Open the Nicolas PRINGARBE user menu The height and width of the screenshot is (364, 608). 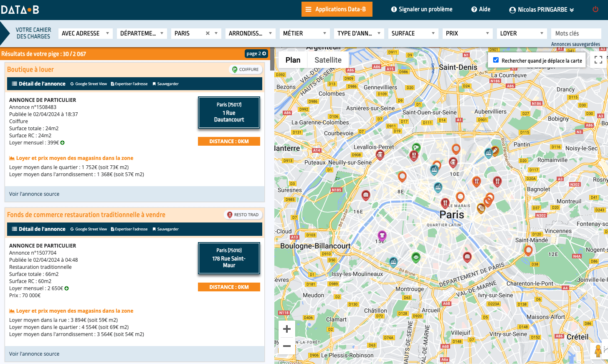coord(542,10)
